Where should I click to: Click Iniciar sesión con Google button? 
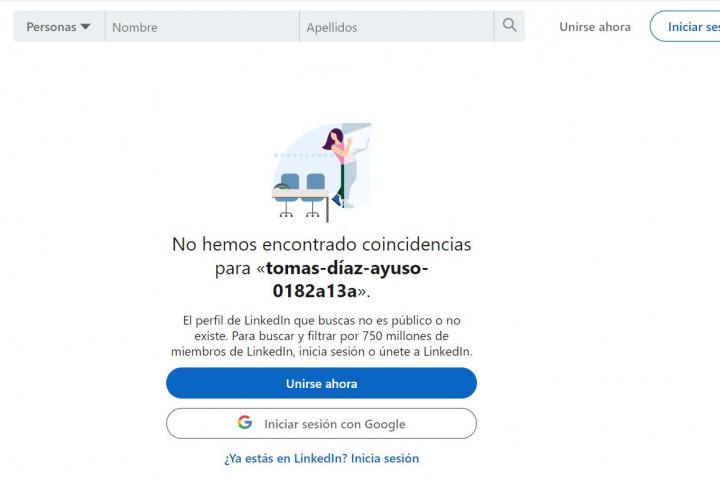(x=321, y=424)
